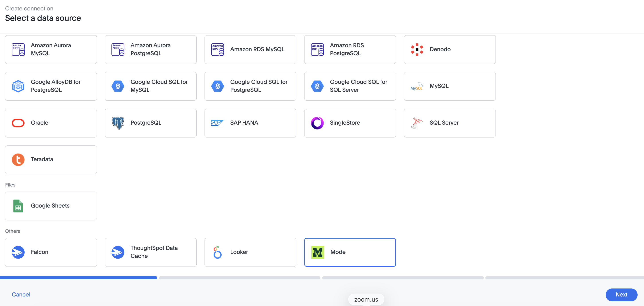Select the Denodo data source
This screenshot has width=644, height=306.
coord(449,49)
